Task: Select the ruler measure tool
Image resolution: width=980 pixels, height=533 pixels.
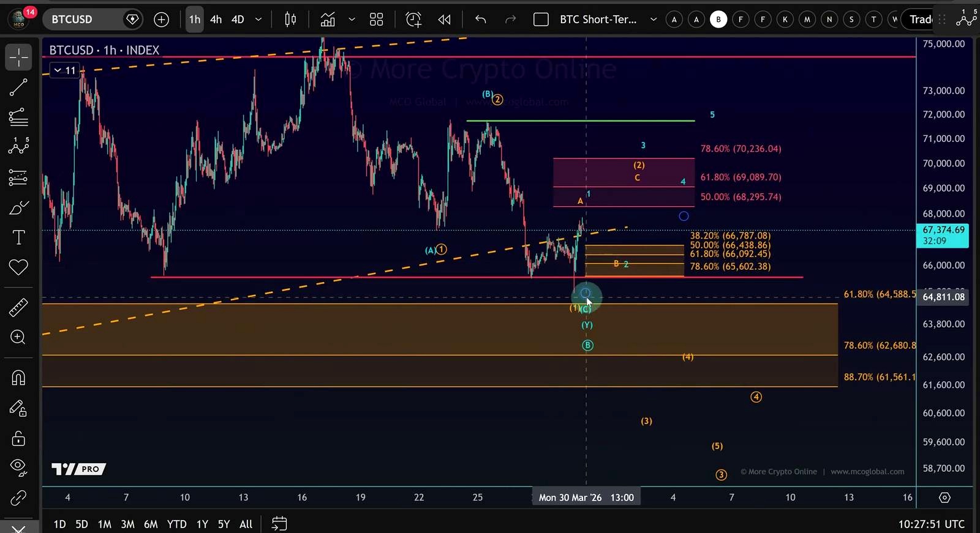Action: (x=18, y=307)
